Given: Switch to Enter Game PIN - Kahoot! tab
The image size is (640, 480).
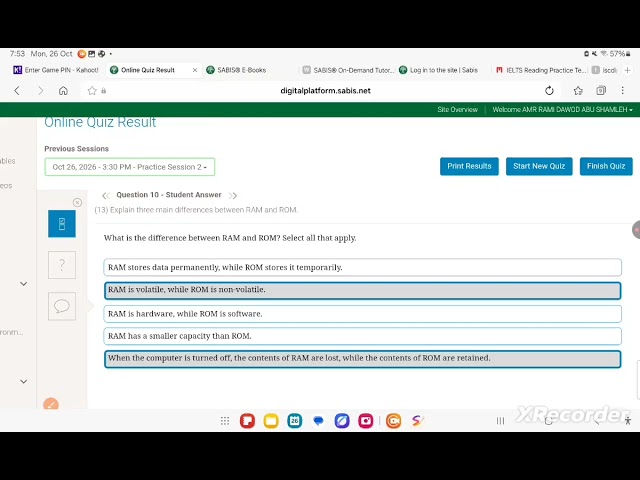Looking at the screenshot, I should pos(56,70).
